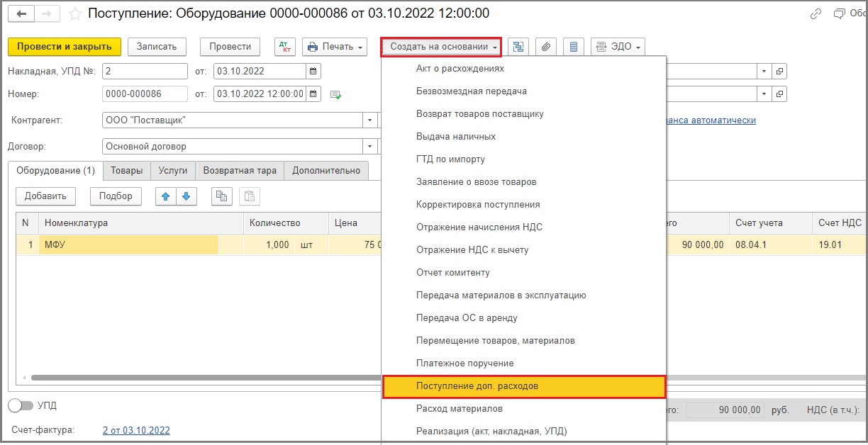
Task: Add document to favorites with star icon
Action: click(x=74, y=13)
